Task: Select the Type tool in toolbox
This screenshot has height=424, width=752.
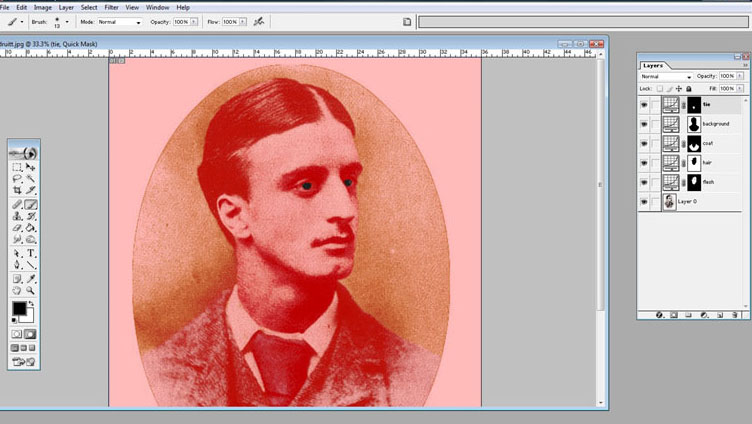Action: click(31, 253)
